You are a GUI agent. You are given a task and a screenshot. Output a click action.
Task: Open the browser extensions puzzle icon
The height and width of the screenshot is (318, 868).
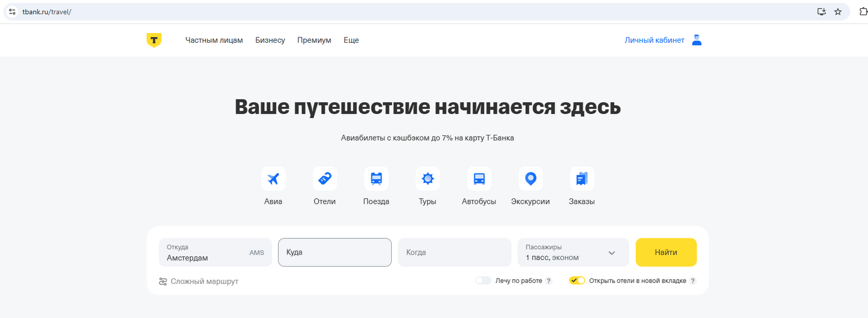click(x=863, y=11)
